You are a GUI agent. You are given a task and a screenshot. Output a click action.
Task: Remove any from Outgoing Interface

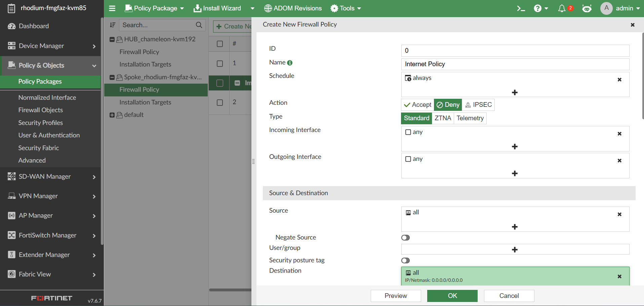tap(619, 161)
